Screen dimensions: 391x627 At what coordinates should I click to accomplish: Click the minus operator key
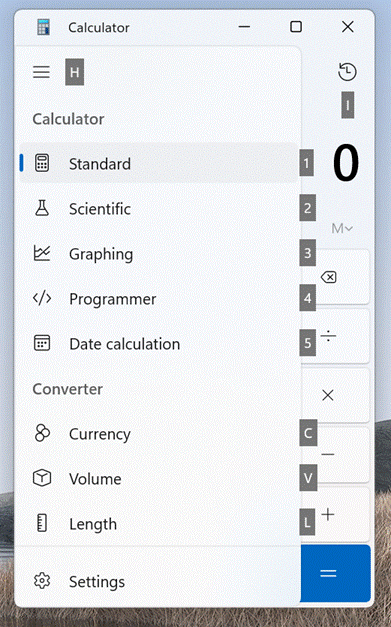pyautogui.click(x=329, y=455)
